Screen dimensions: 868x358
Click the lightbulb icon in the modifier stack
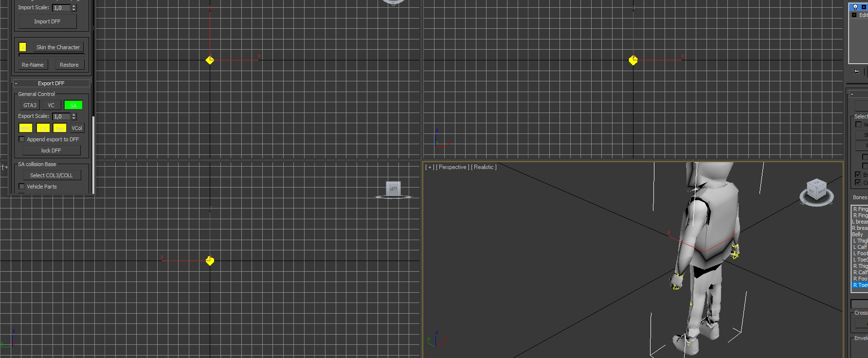click(855, 7)
